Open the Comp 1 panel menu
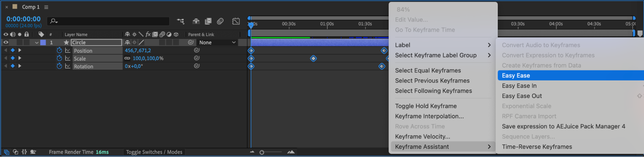Screen dimensions: 644x157 (46, 7)
